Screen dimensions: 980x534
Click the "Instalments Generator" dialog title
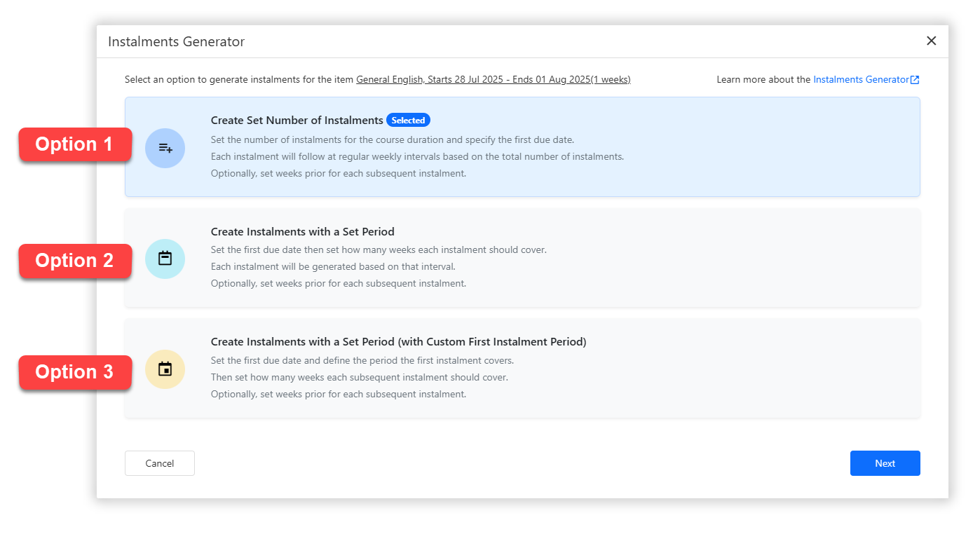tap(176, 42)
